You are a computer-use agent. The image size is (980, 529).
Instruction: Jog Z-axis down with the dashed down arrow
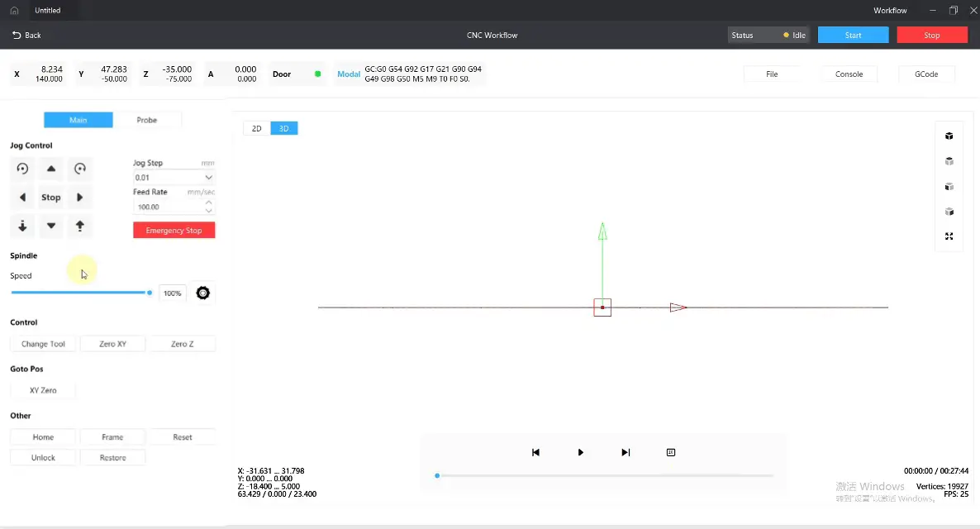pyautogui.click(x=22, y=226)
